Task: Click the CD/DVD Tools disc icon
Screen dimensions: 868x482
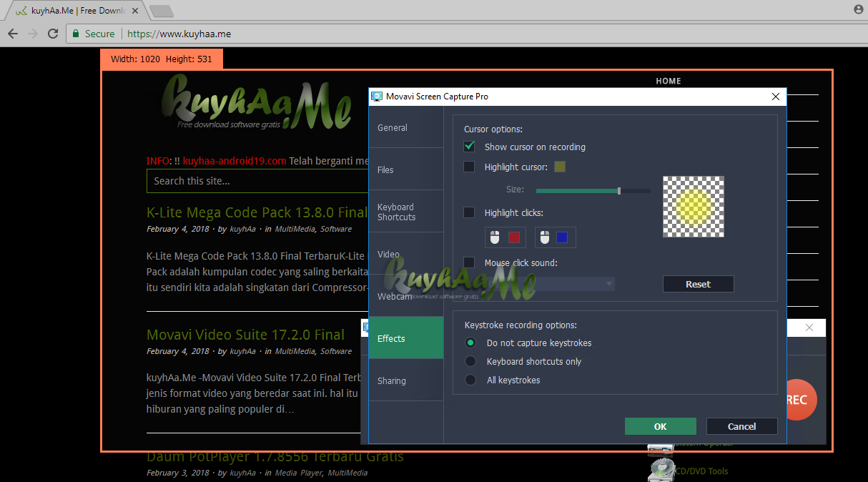Action: 660,470
